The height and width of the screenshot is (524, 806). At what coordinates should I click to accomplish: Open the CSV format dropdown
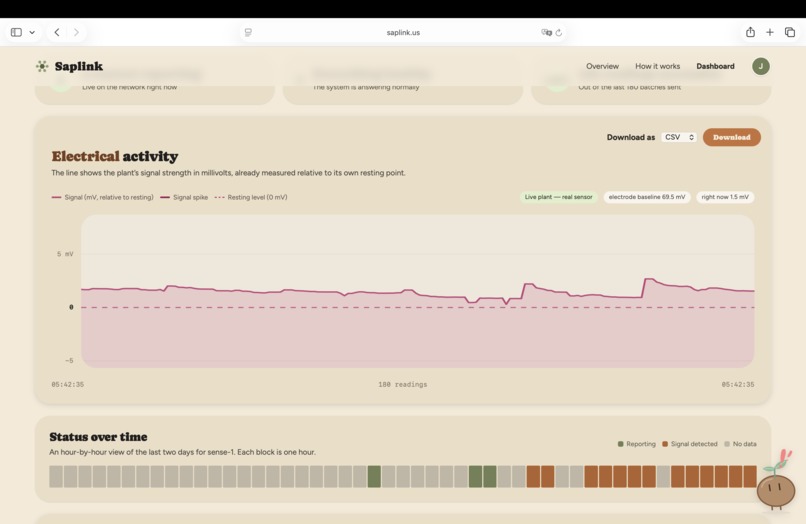(x=679, y=137)
